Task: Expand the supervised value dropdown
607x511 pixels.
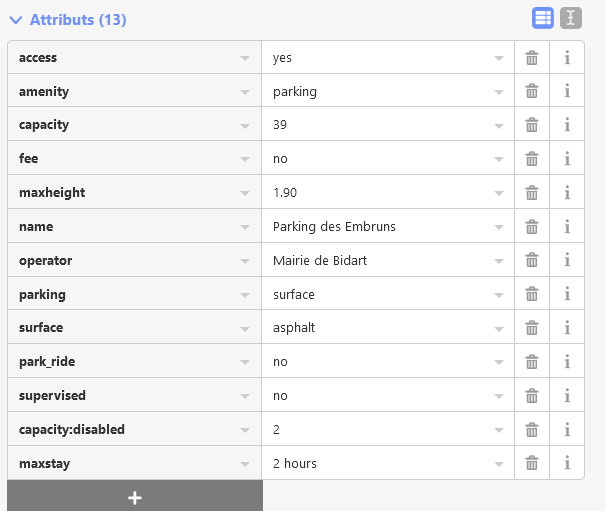Action: [x=499, y=396]
